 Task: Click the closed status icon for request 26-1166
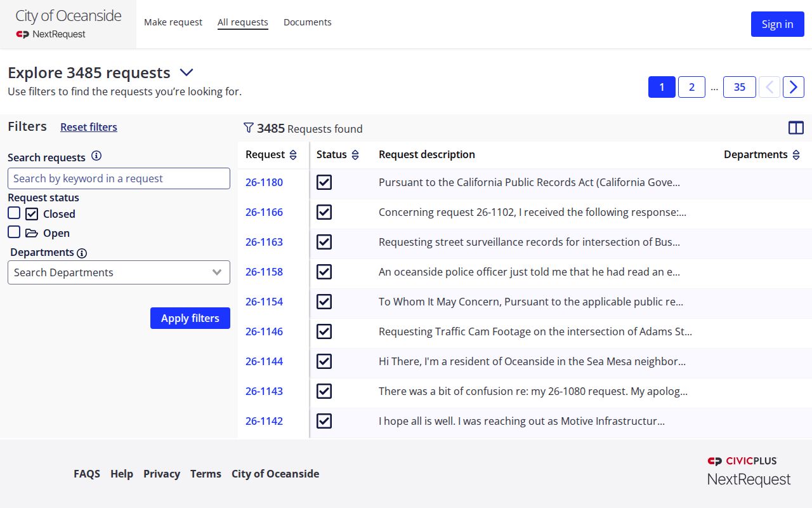point(324,212)
